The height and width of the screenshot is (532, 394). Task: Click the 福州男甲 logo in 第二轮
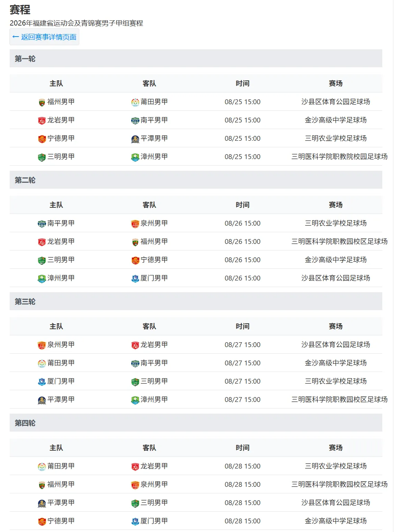(135, 242)
